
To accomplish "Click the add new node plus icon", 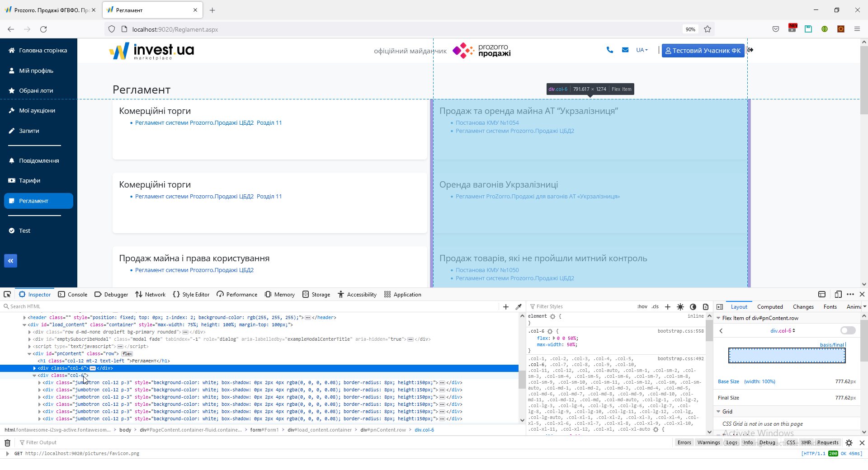I will (x=506, y=306).
